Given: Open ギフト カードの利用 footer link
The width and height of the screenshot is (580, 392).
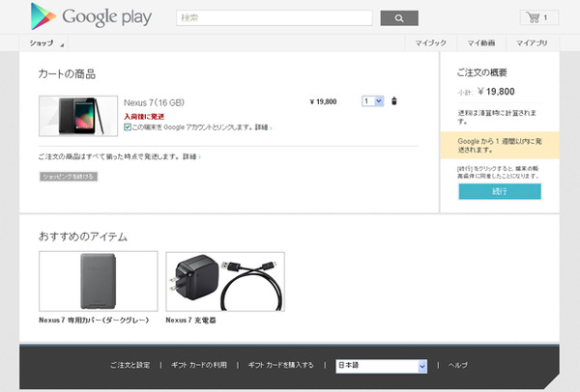Looking at the screenshot, I should [x=198, y=365].
